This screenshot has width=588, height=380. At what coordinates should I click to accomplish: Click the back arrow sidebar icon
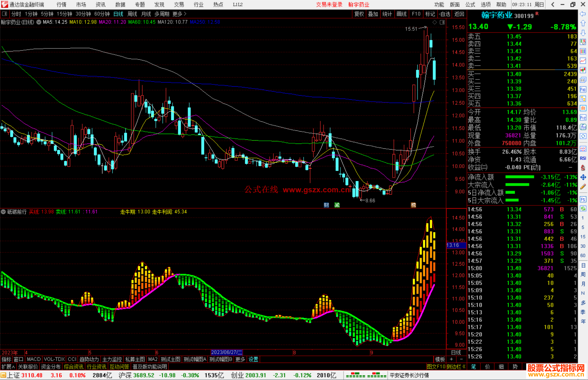[x=583, y=14]
